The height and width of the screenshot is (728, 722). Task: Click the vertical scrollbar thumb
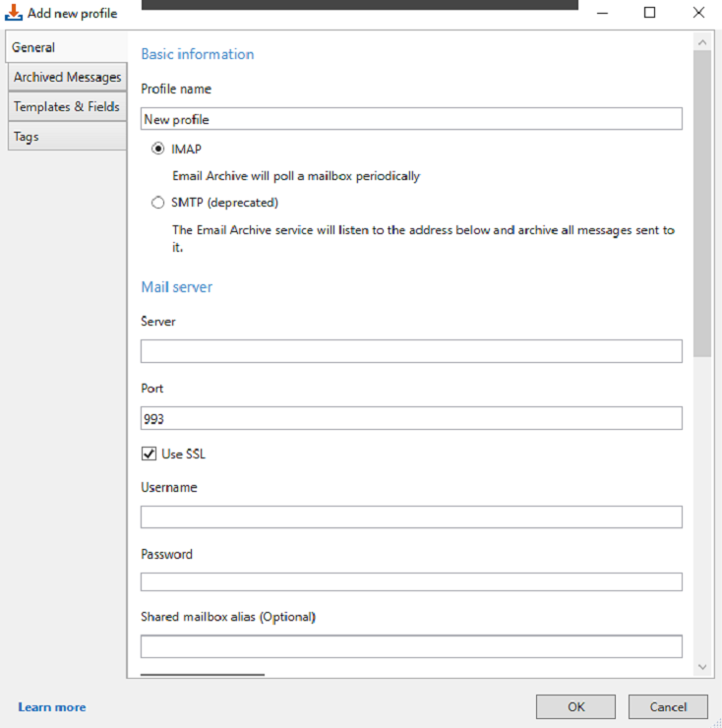pos(702,204)
